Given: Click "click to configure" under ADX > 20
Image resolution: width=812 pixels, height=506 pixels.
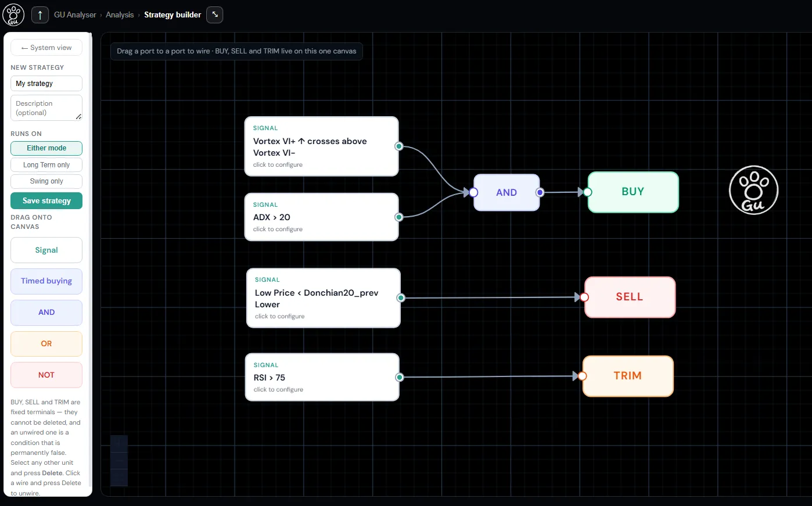Looking at the screenshot, I should click(278, 229).
